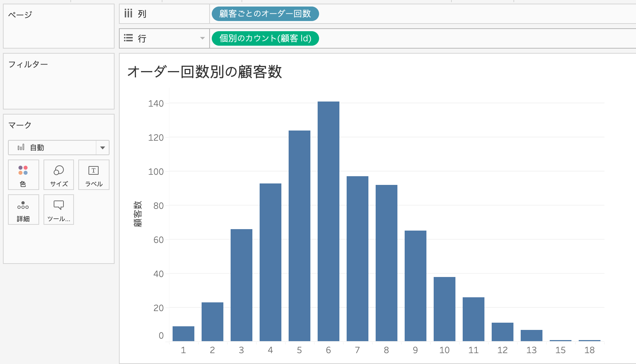Click the Columns shelf icon
The image size is (636, 364).
tap(128, 14)
